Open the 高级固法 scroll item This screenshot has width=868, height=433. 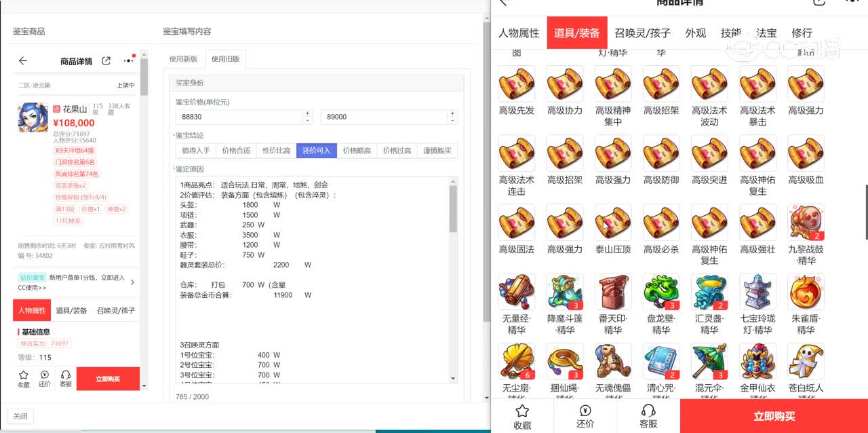(517, 223)
